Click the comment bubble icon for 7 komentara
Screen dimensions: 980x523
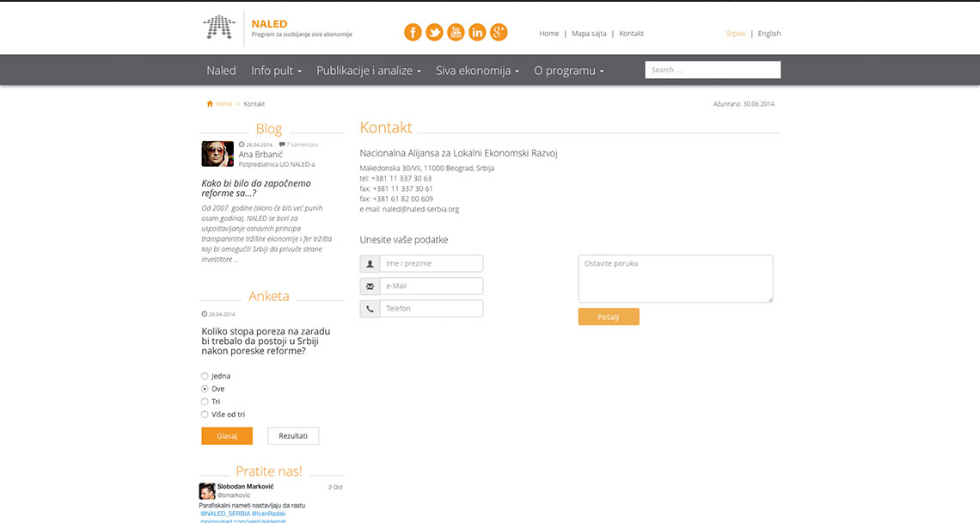(x=282, y=145)
